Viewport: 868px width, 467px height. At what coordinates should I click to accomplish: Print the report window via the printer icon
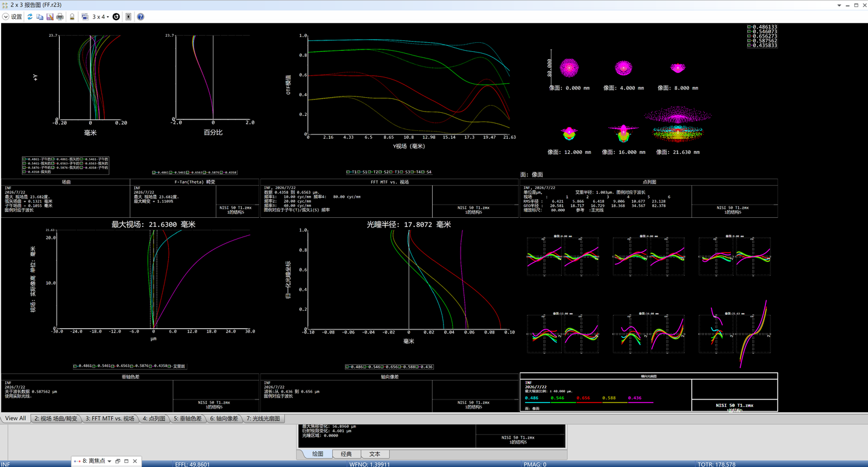(60, 17)
